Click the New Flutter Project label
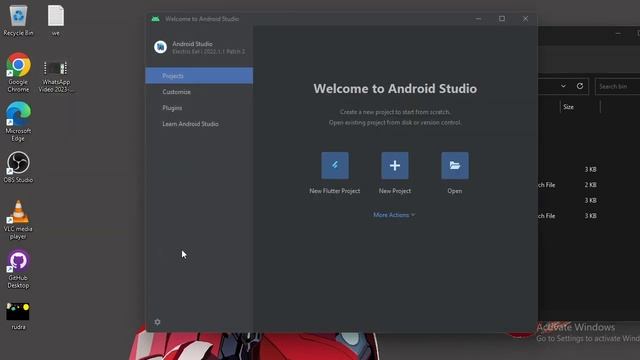 point(335,191)
